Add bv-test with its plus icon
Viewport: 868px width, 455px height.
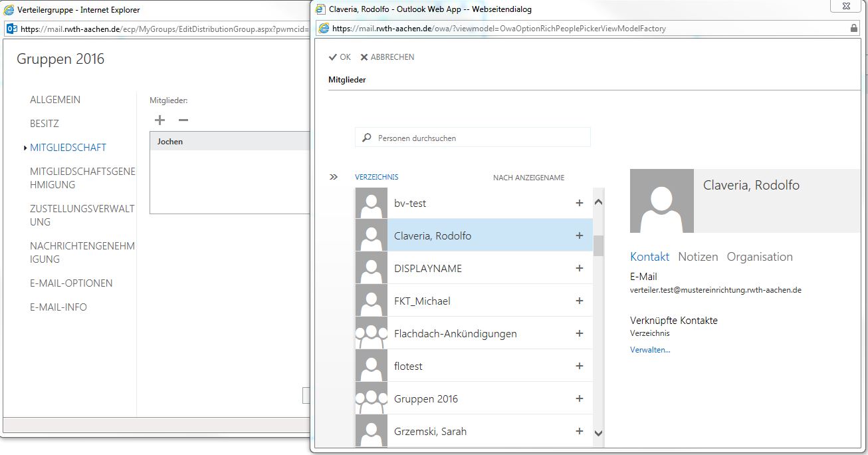579,203
